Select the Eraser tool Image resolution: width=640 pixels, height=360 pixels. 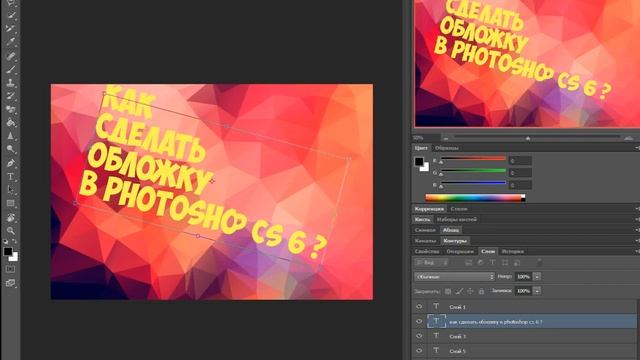(x=11, y=109)
